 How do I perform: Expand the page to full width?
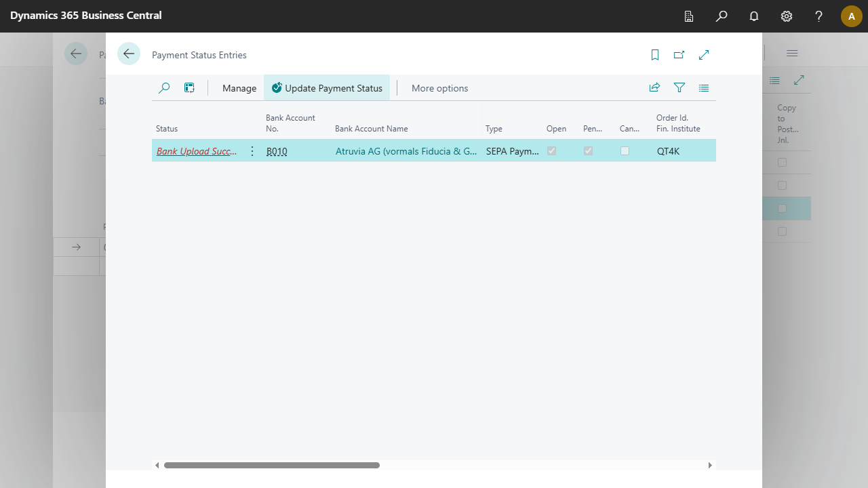coord(704,55)
